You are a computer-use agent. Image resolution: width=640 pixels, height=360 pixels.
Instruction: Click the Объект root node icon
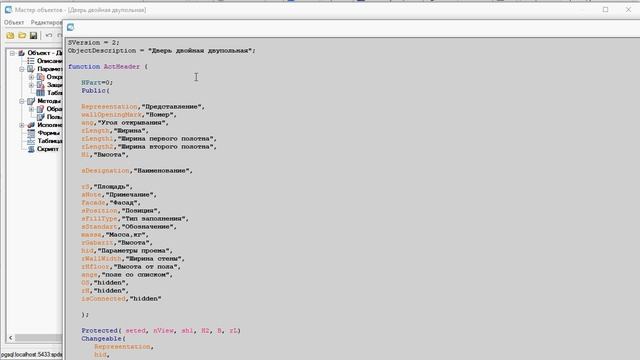point(21,53)
